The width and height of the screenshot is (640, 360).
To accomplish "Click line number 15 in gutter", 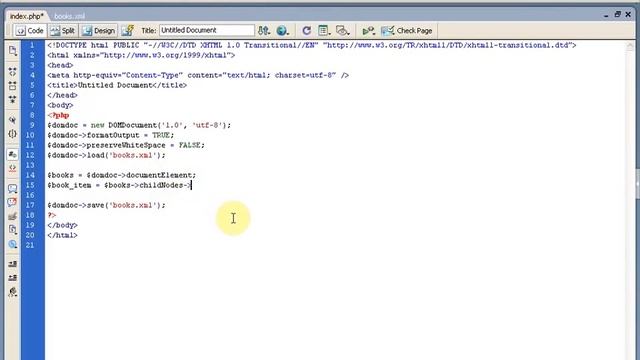I will [30, 185].
